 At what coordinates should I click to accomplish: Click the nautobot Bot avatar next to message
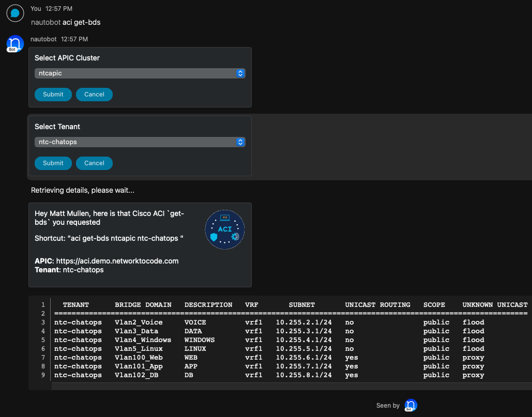point(16,44)
